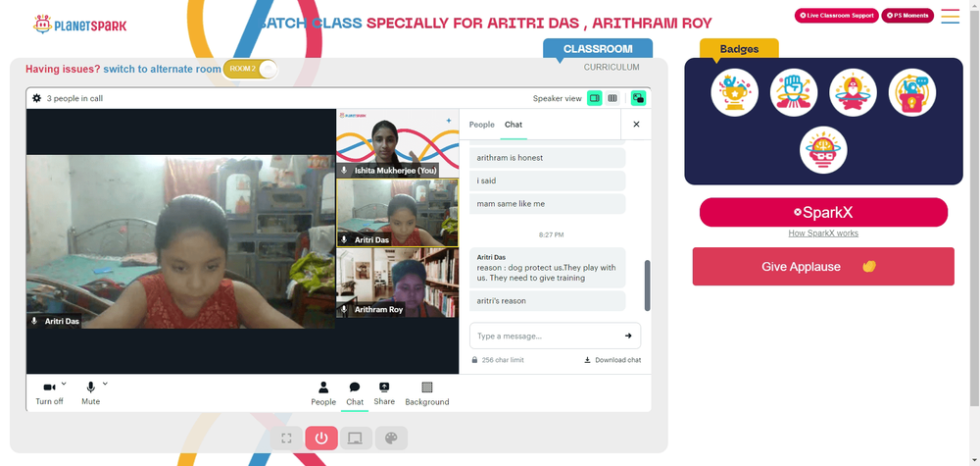980x466 pixels.
Task: Open the CURRICULUM tab
Action: 612,67
